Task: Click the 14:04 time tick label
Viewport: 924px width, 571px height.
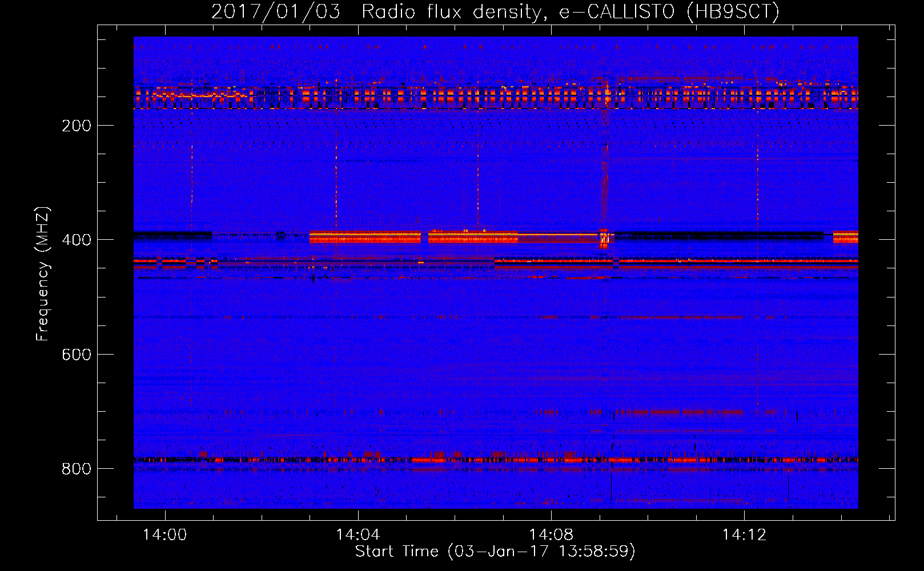Action: (358, 535)
